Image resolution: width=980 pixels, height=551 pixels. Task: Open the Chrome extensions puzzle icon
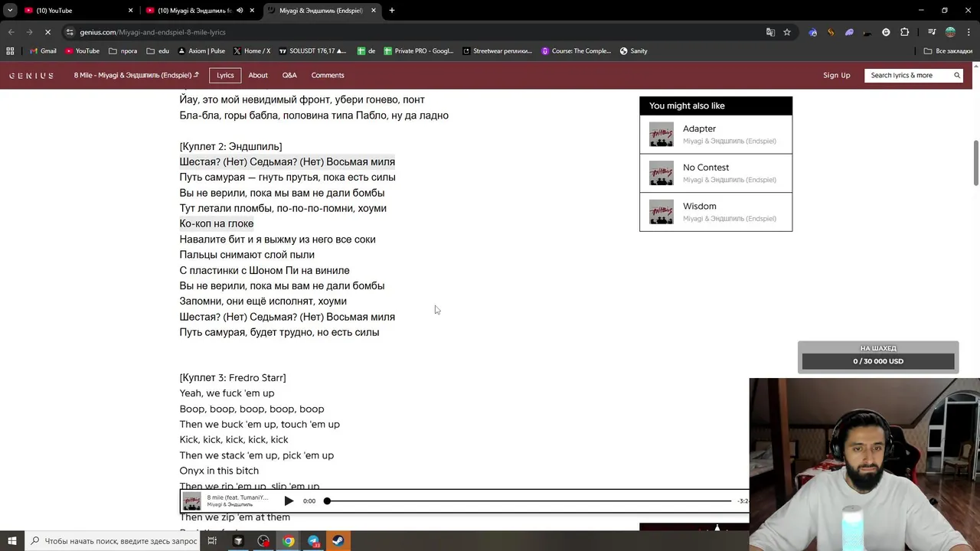904,32
